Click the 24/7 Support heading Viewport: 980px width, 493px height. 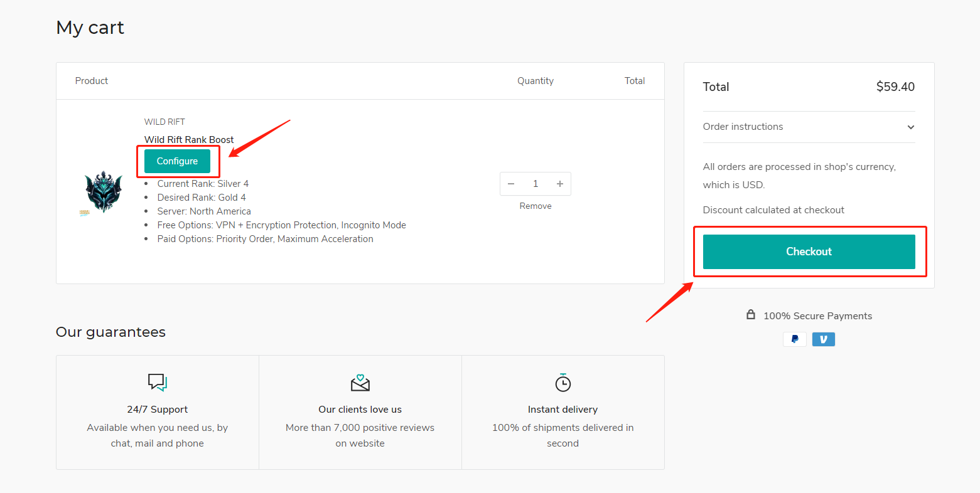click(157, 410)
